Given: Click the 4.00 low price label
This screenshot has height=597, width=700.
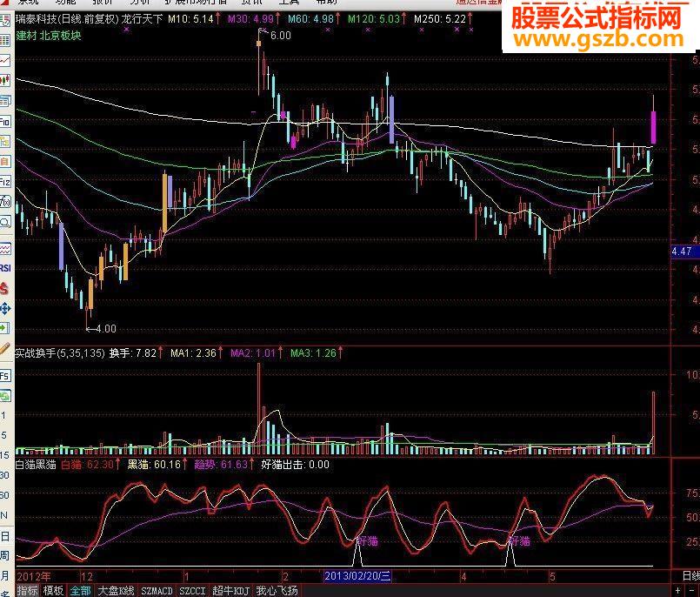Looking at the screenshot, I should 106,329.
